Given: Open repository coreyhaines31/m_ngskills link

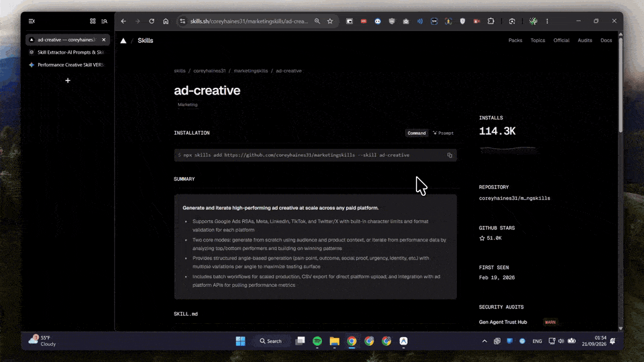Looking at the screenshot, I should point(515,198).
